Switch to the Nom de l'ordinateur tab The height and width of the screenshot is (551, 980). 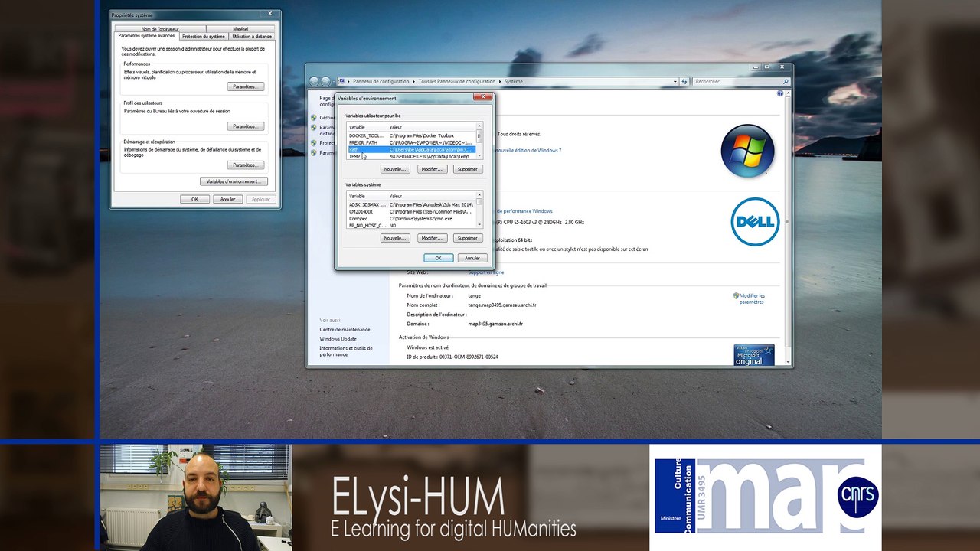160,29
